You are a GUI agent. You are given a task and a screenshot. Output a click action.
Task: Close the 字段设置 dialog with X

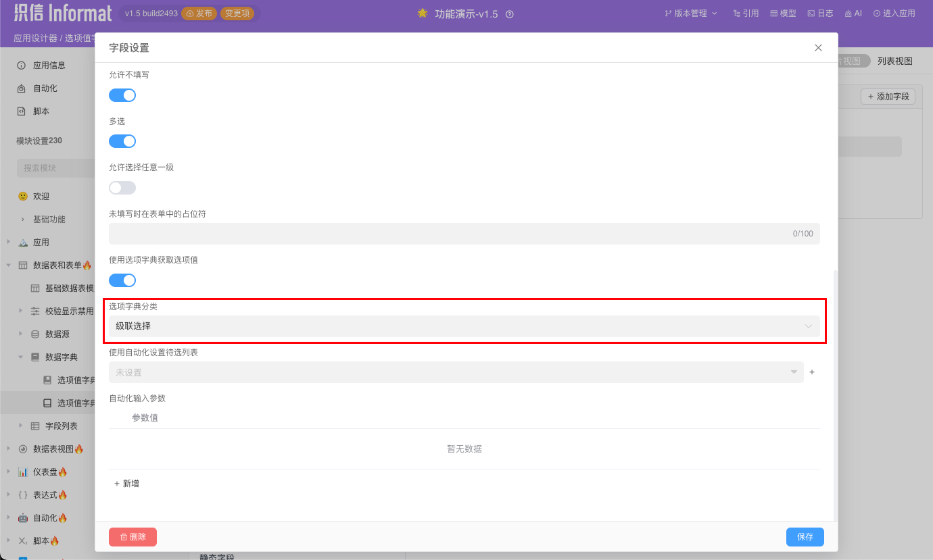(x=818, y=48)
